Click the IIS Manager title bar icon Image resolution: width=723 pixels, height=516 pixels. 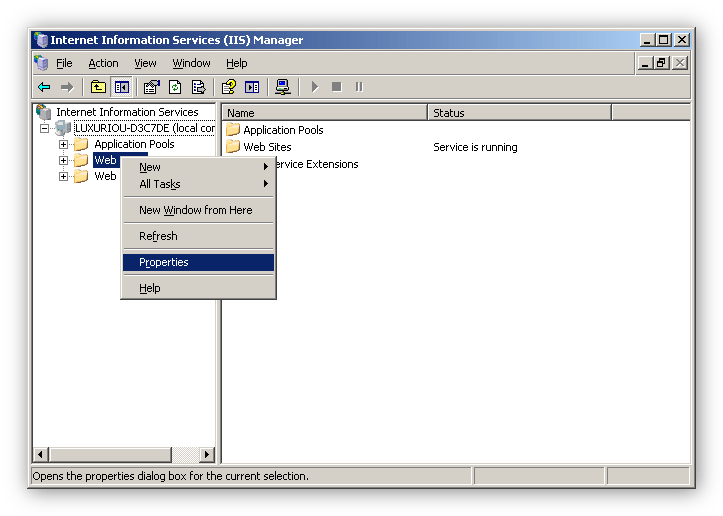(x=41, y=40)
